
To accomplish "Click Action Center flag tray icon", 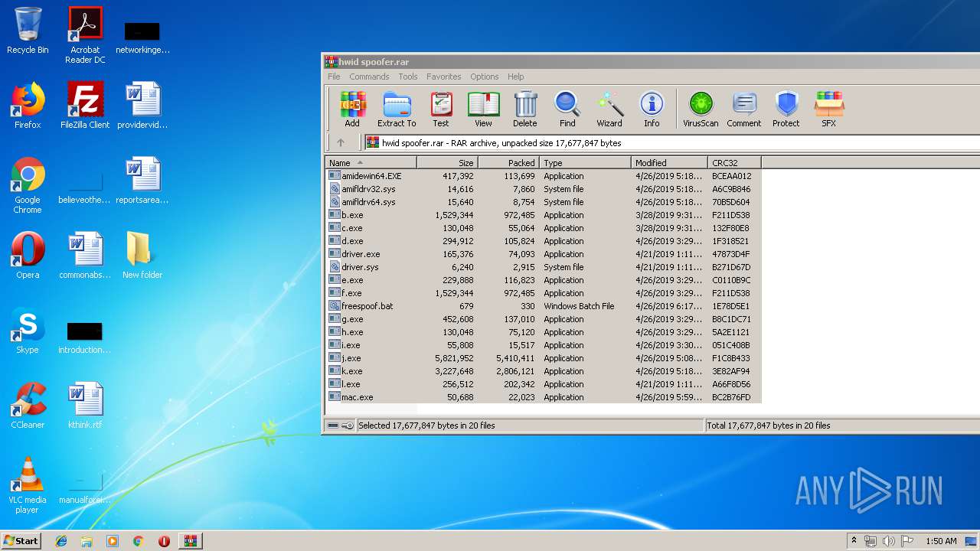I will (906, 541).
